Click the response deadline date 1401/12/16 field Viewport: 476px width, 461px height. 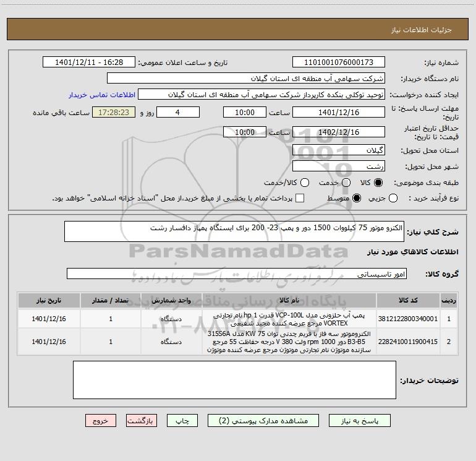point(339,112)
